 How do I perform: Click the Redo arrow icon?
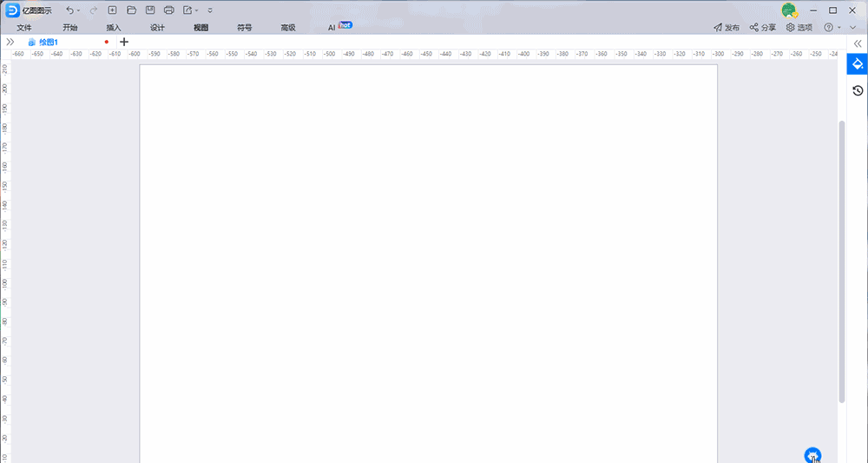[93, 10]
